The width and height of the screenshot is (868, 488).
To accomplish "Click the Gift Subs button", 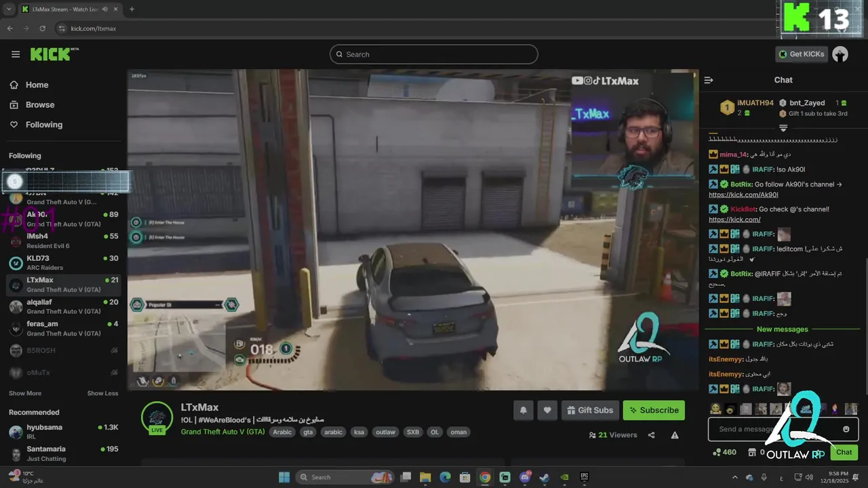I will click(x=589, y=410).
